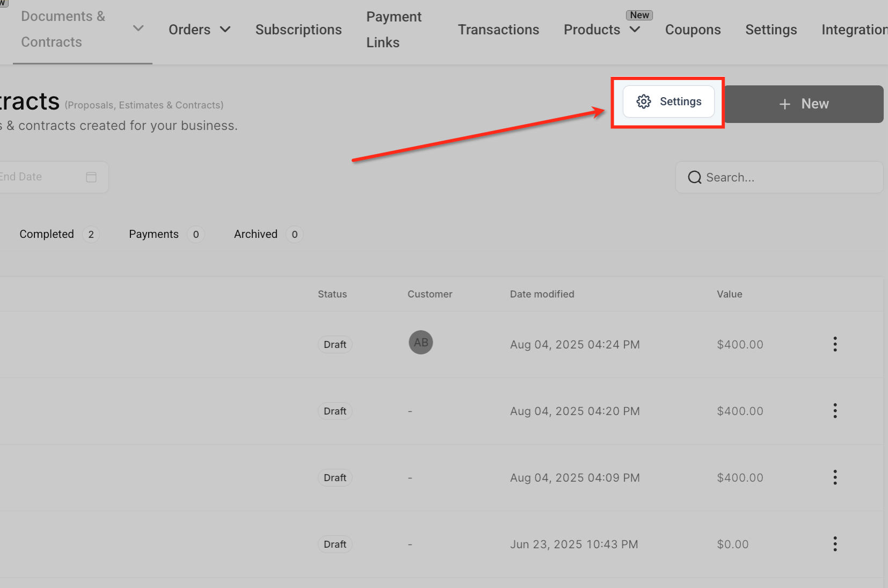Image resolution: width=888 pixels, height=588 pixels.
Task: Click the Completed count badge 2
Action: click(91, 235)
